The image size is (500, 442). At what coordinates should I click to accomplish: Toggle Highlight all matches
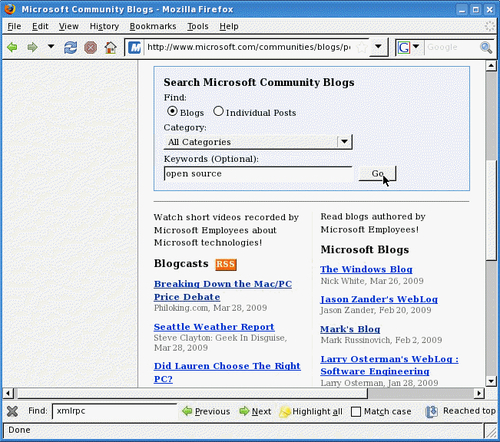coord(311,411)
